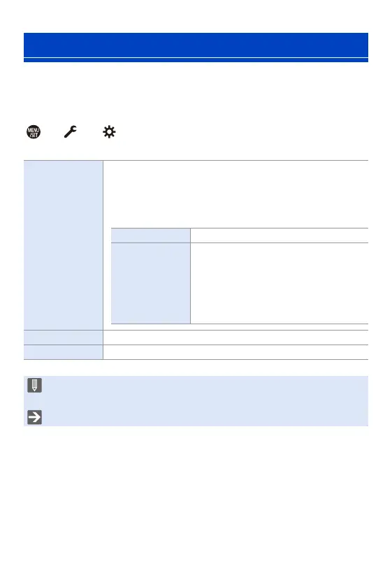Follow the right-arrow reference icon
Viewport: 392px width, 587px height.
[34, 417]
